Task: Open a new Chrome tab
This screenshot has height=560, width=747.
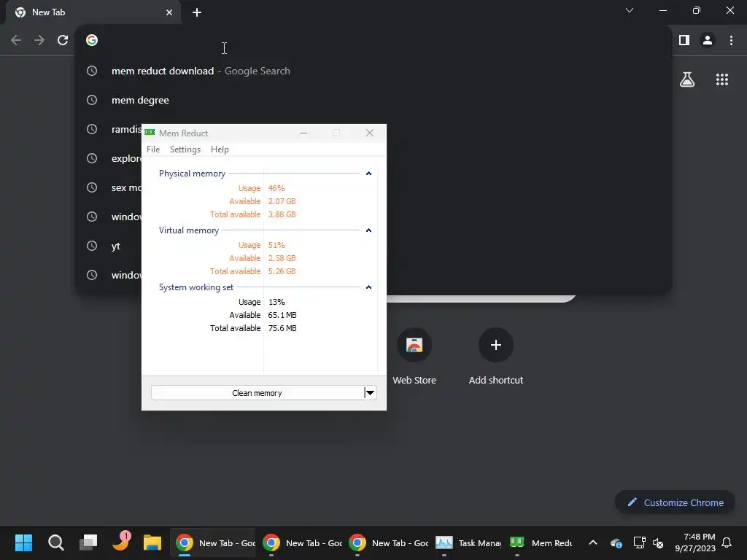Action: click(x=197, y=12)
